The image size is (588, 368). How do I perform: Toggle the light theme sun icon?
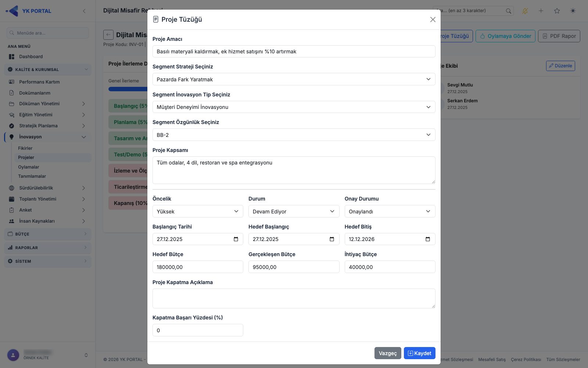click(x=573, y=11)
